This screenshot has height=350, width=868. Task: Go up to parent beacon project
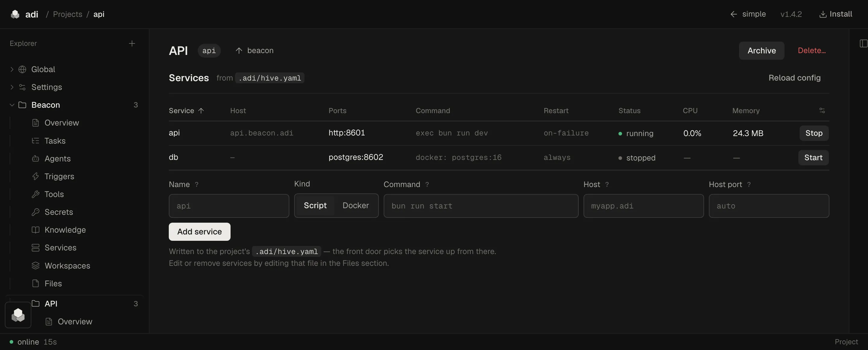[x=254, y=51]
